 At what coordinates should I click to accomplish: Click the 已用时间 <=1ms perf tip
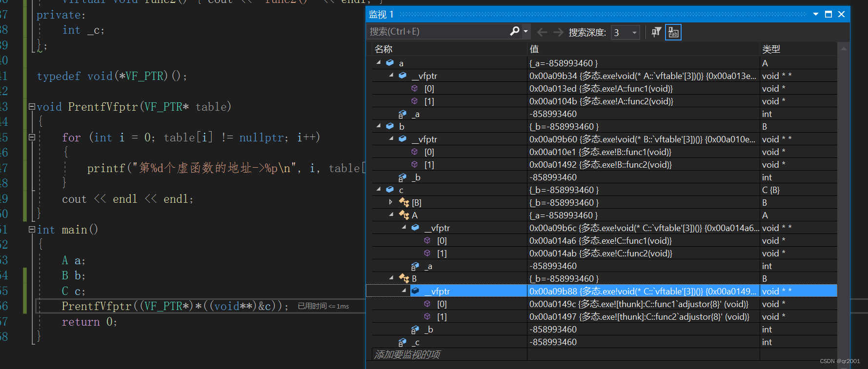tap(323, 306)
